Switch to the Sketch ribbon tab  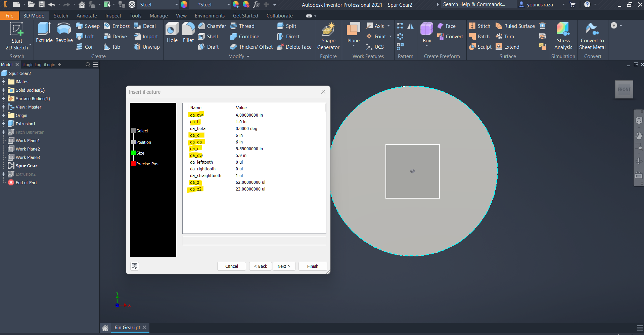[61, 15]
